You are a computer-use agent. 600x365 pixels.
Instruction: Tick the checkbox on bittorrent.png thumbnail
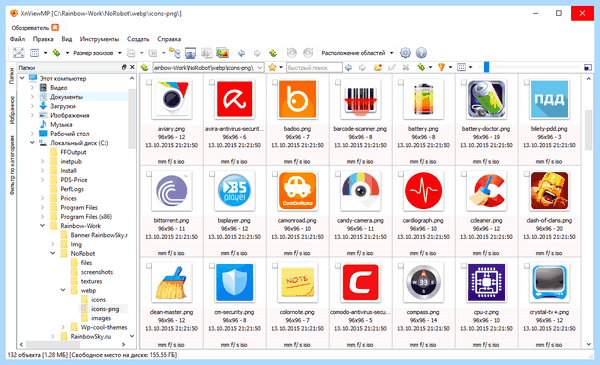pyautogui.click(x=149, y=174)
